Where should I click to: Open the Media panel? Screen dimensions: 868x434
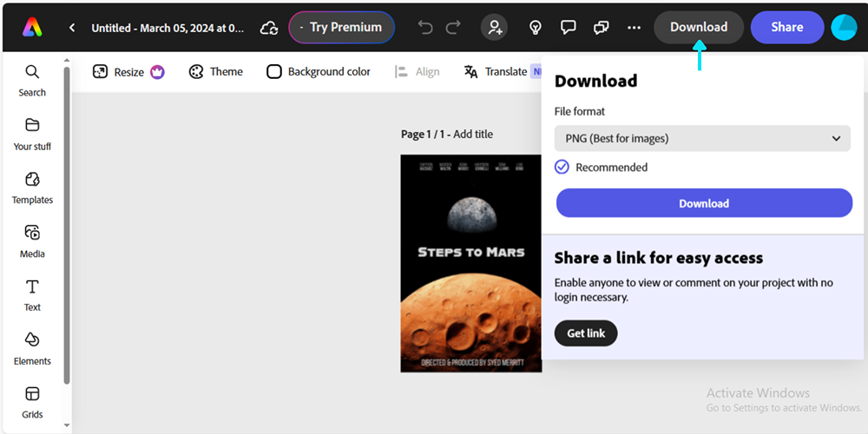(32, 242)
